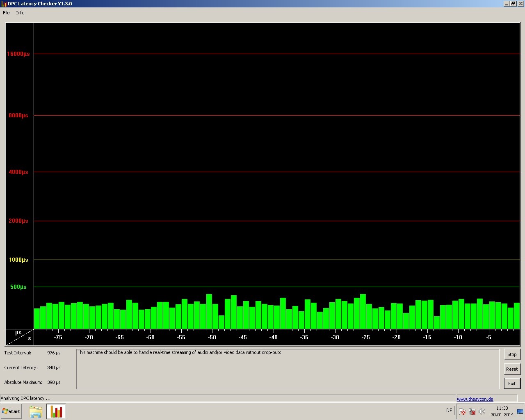
Task: Stop the latency analysis
Action: 512,354
